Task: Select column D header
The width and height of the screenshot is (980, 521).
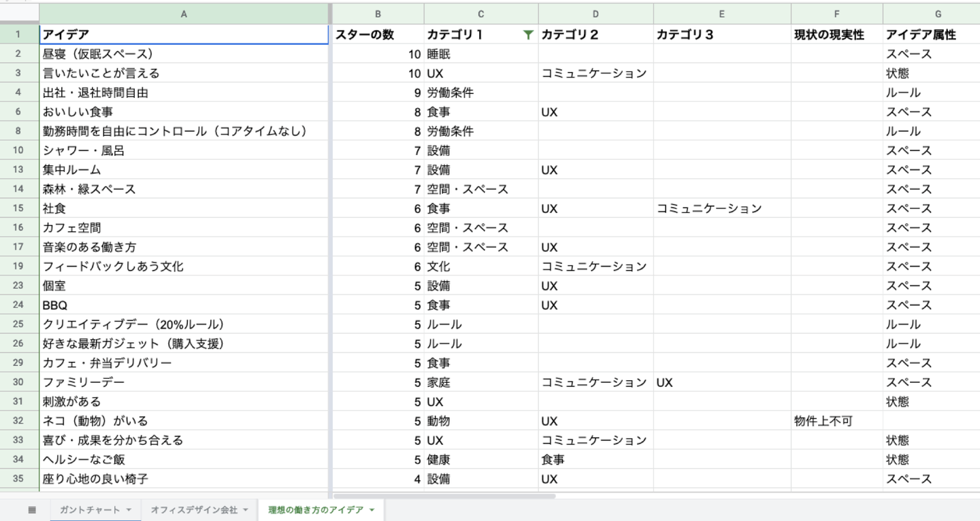Action: tap(596, 14)
